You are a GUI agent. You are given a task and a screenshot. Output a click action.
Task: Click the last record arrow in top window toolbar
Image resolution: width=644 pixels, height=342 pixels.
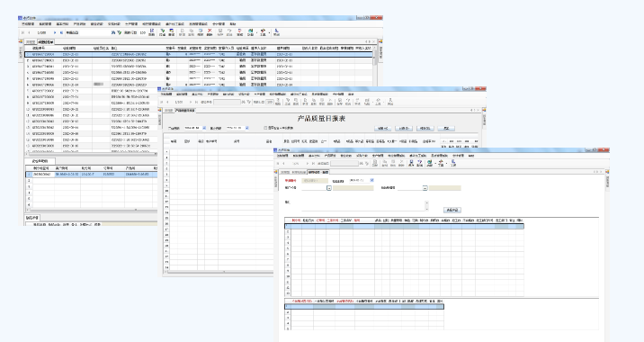[61, 32]
